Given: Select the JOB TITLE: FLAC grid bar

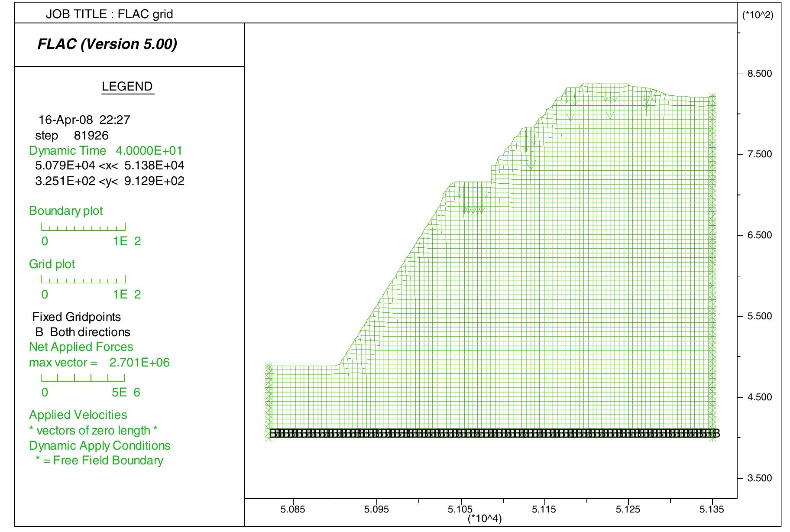Looking at the screenshot, I should click(110, 13).
